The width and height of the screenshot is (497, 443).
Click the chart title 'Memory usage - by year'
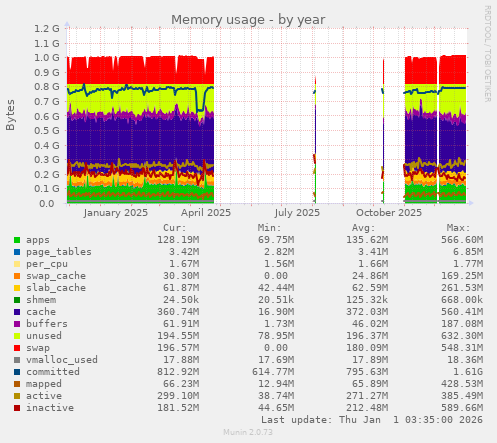tap(248, 20)
